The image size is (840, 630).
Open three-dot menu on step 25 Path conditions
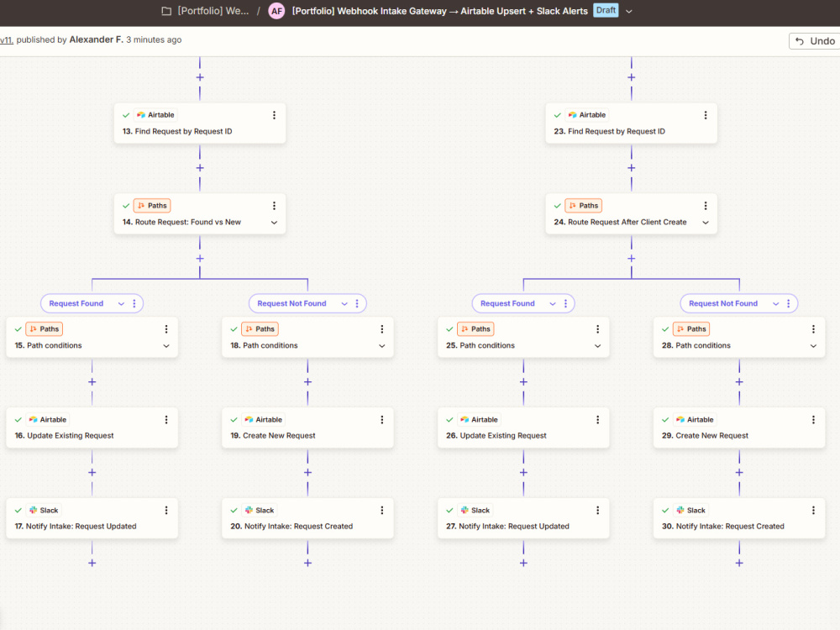[x=597, y=329]
